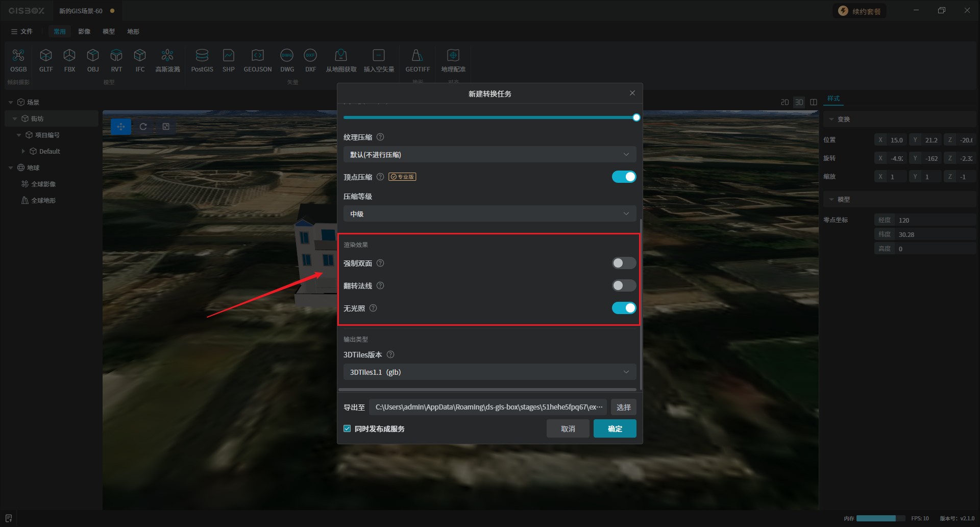The height and width of the screenshot is (527, 980).
Task: Uncheck the 同时发布成服务 checkbox
Action: click(348, 429)
